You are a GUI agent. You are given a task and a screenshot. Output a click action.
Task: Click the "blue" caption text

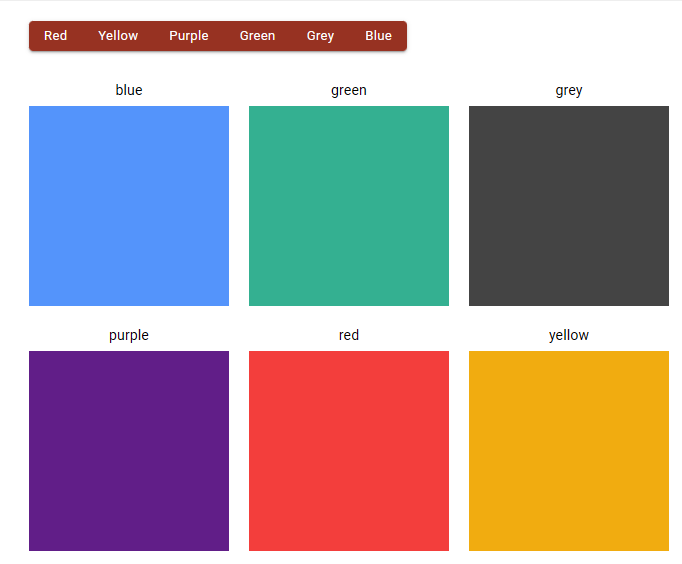129,90
